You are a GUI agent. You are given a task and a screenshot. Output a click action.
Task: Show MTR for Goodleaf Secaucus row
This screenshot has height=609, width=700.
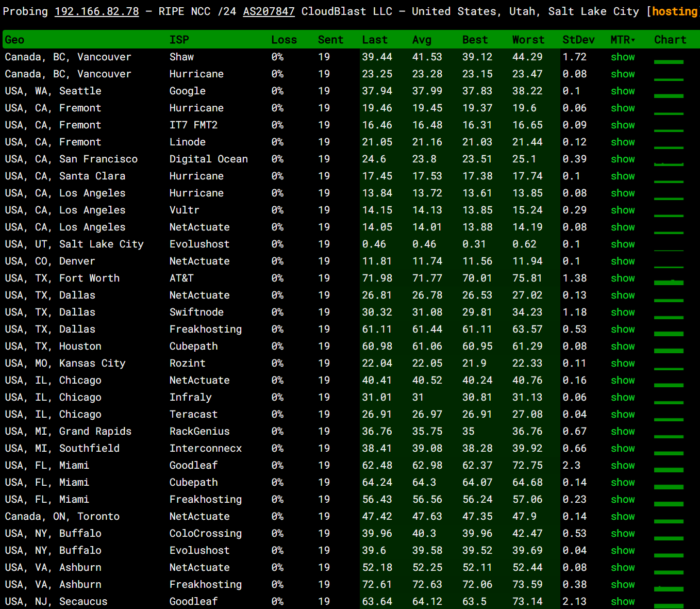(x=623, y=602)
